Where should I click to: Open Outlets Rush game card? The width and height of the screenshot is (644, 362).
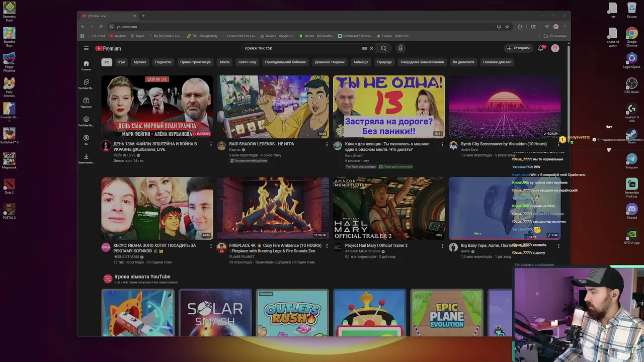click(292, 313)
